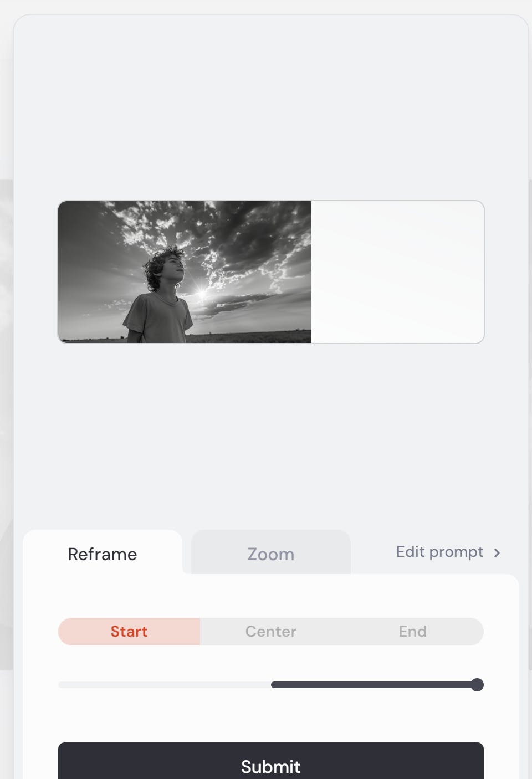Expand the chevron beside Edit prompt
The image size is (532, 779).
(x=497, y=553)
